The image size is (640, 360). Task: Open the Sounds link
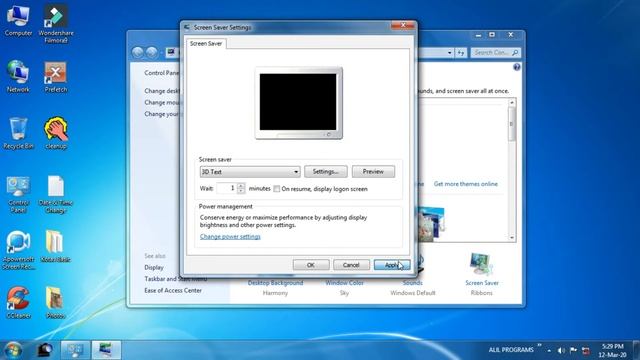(x=412, y=283)
